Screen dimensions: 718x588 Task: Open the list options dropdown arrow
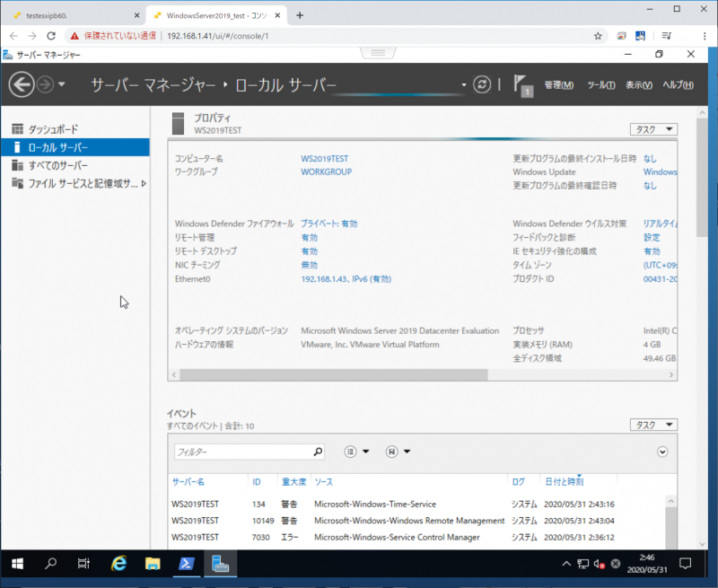pyautogui.click(x=366, y=452)
